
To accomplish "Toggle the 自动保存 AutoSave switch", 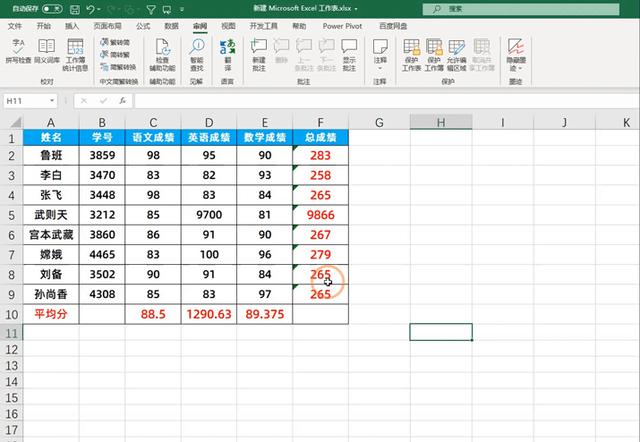I will point(50,9).
